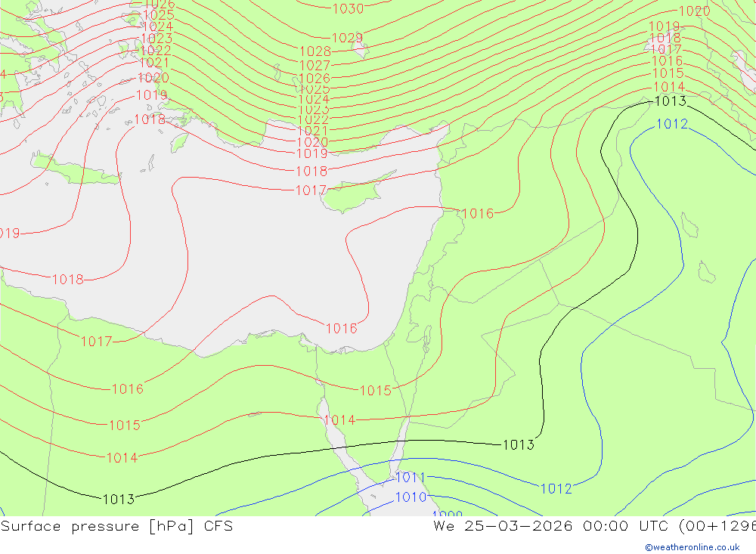This screenshot has width=756, height=554.
Task: Click the blue 1012 label near the map bottom
Action: pos(556,488)
